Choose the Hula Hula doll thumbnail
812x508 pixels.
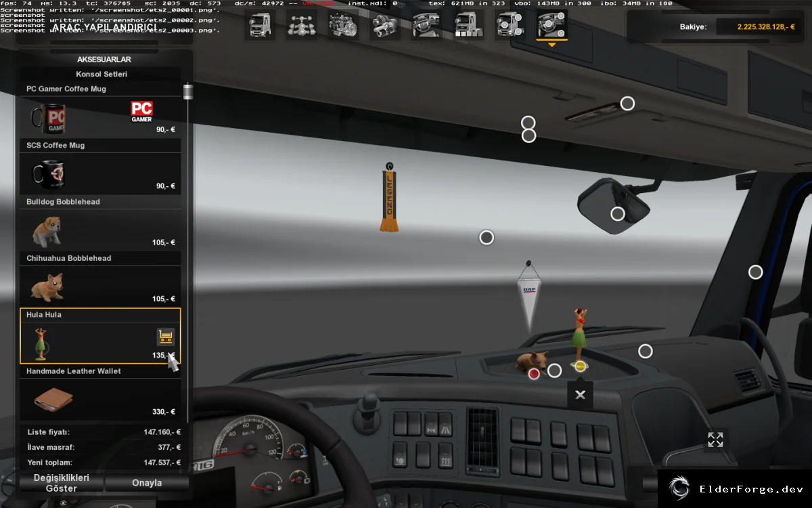[41, 343]
